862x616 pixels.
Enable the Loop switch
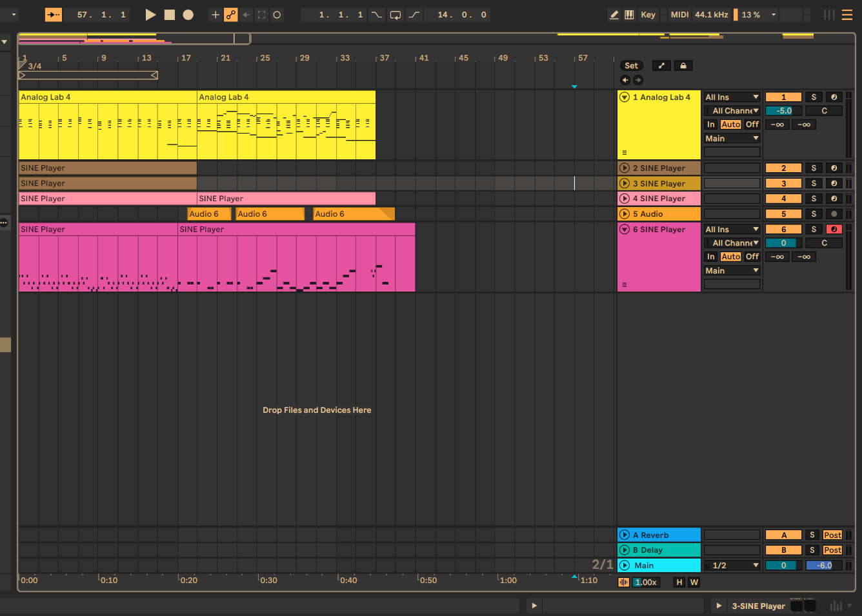tap(396, 14)
